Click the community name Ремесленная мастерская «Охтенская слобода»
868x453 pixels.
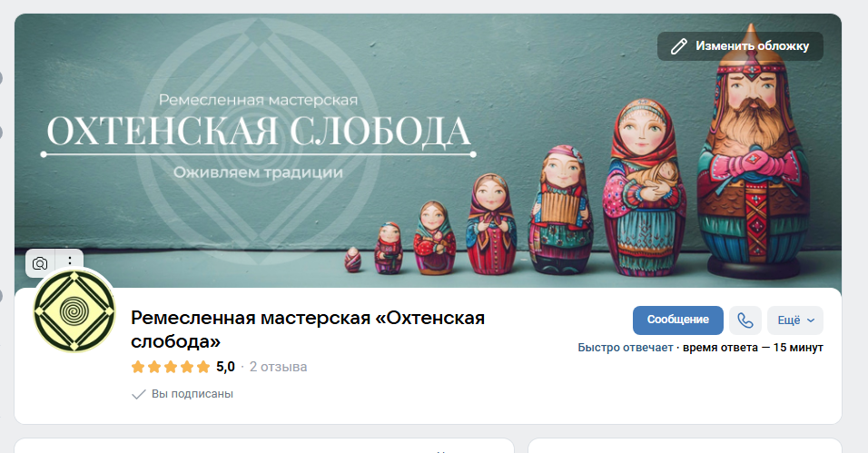pyautogui.click(x=308, y=329)
